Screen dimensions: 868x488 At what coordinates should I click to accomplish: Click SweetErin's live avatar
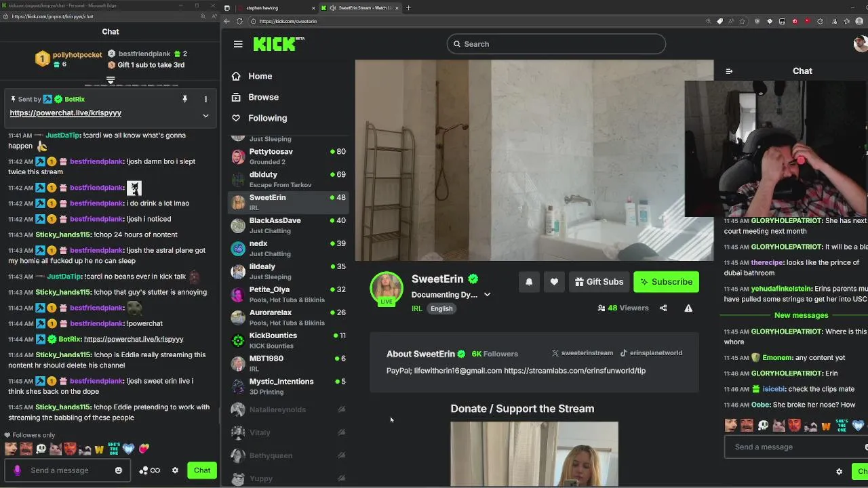click(387, 289)
